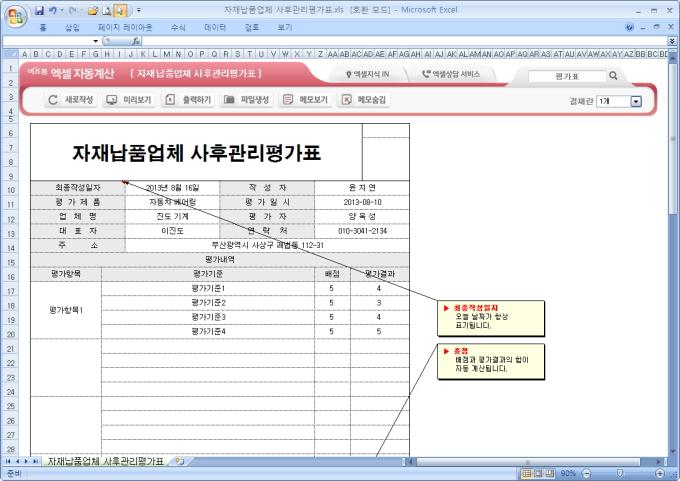Open the 홈 ribbon tab
The width and height of the screenshot is (680, 481).
(x=42, y=28)
